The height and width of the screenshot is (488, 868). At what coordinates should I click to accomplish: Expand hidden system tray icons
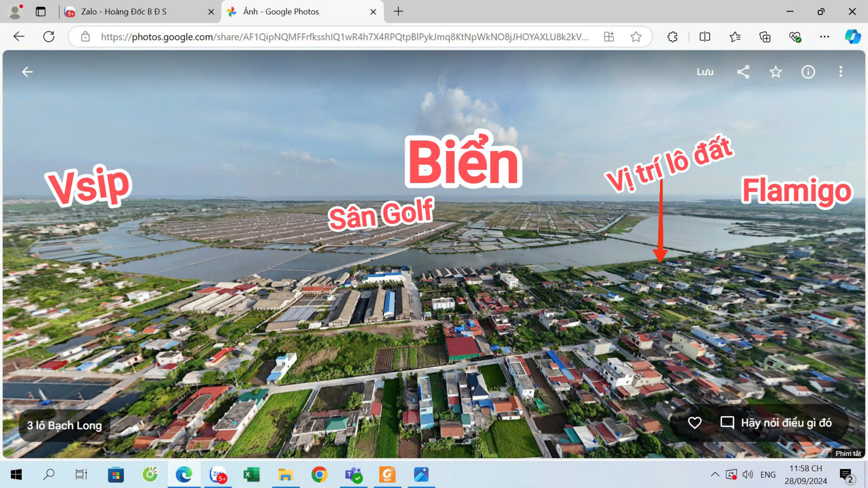coord(715,474)
